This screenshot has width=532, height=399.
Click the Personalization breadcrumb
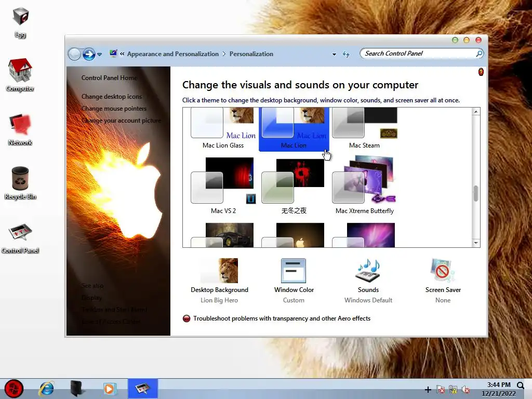click(251, 54)
